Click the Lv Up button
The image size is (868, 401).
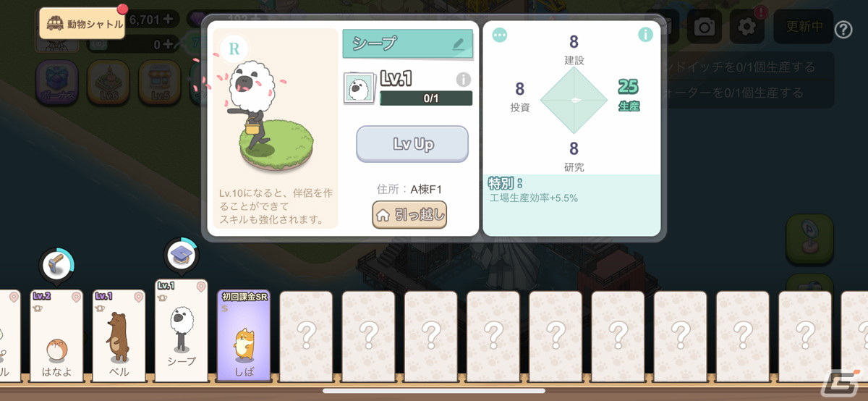[412, 144]
